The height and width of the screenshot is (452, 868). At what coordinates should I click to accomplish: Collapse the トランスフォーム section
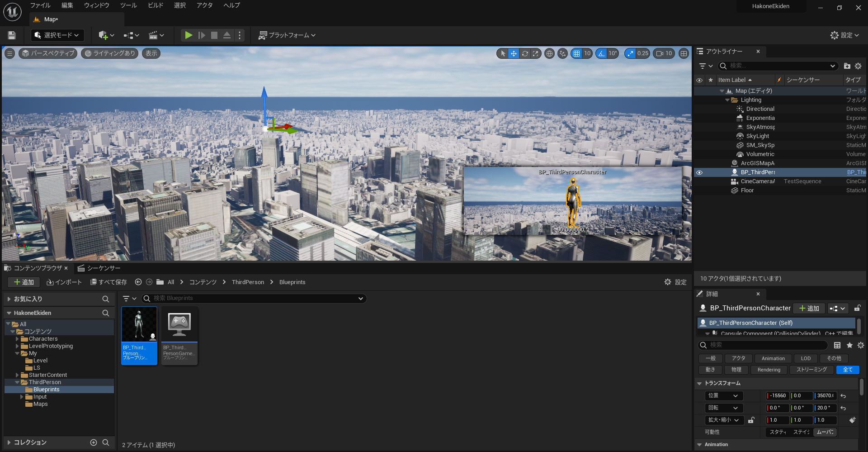pos(699,383)
